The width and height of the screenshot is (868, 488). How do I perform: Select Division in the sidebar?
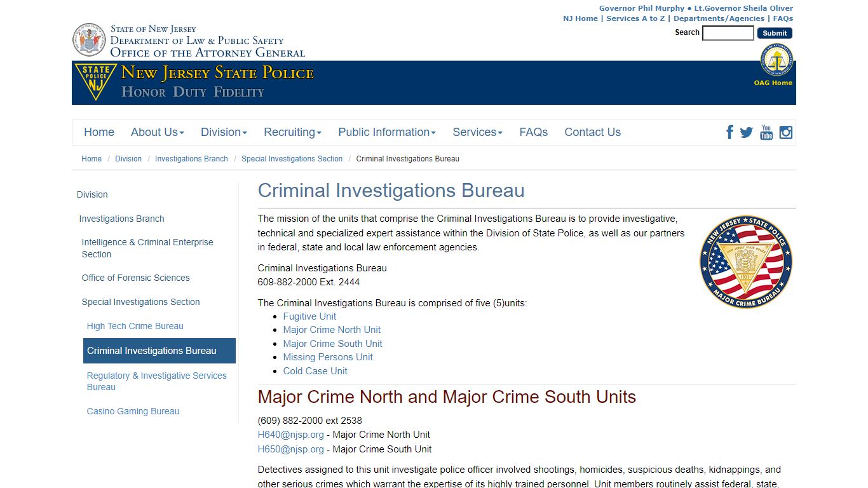(92, 194)
